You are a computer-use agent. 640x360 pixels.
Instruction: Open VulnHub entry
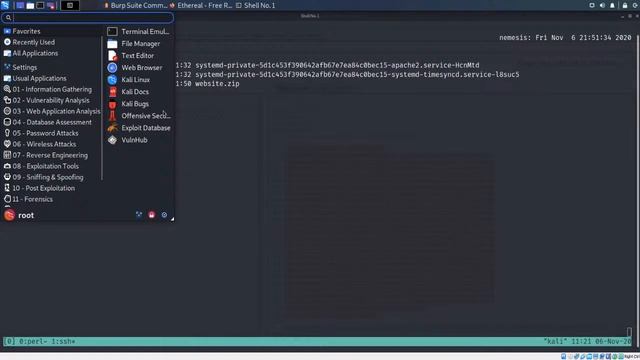[139, 140]
